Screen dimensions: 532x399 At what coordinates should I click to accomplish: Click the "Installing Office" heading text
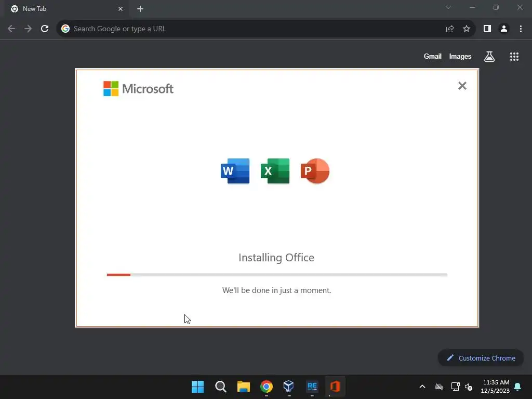click(x=276, y=258)
